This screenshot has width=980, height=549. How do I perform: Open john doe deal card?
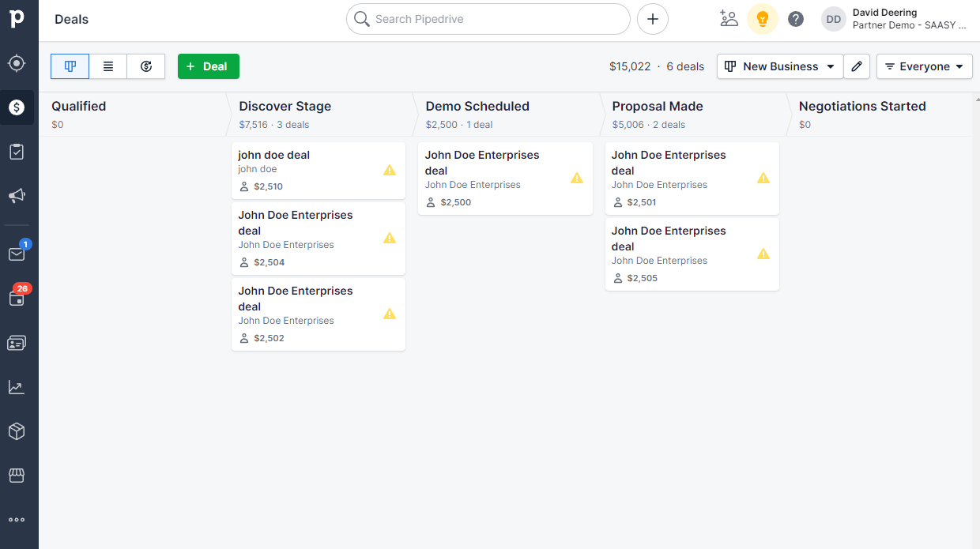pyautogui.click(x=318, y=171)
